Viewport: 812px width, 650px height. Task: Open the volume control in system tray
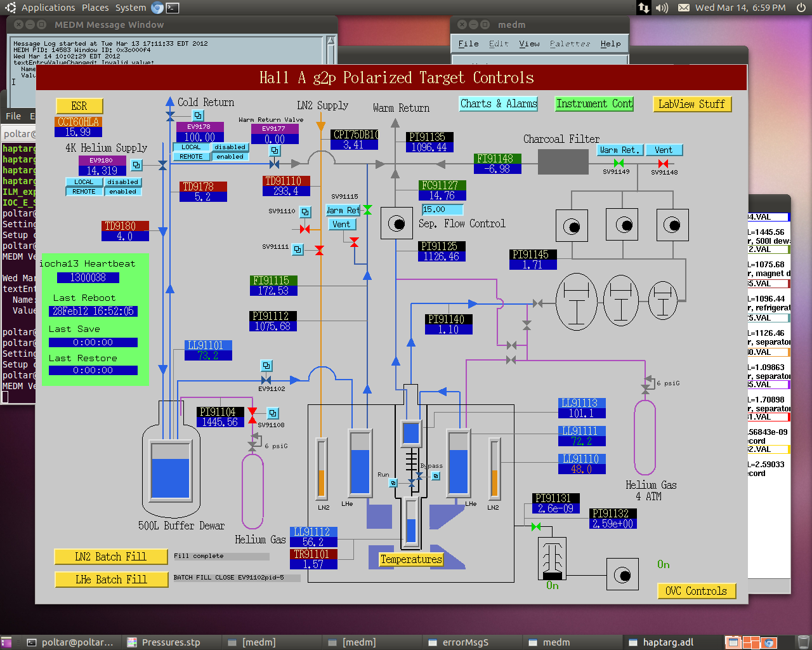tap(662, 8)
